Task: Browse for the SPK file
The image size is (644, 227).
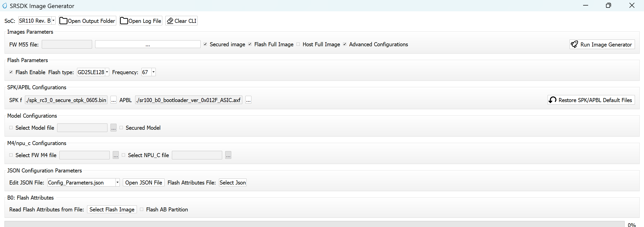Action: (x=113, y=100)
